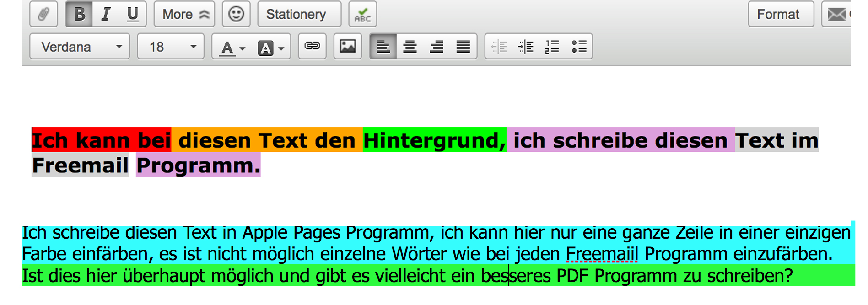
Task: Apply the current text color
Action: (227, 47)
